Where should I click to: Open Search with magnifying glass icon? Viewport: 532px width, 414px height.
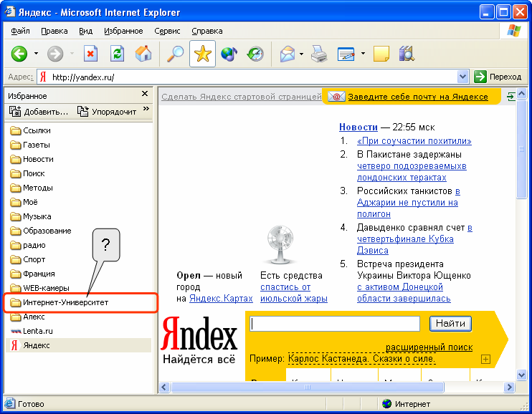click(x=175, y=54)
